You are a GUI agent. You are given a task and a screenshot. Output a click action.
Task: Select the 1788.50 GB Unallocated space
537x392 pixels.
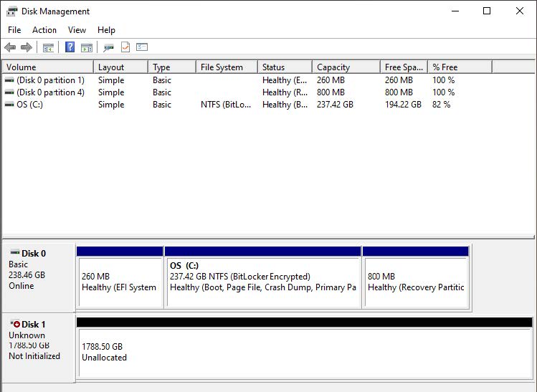[x=304, y=352]
